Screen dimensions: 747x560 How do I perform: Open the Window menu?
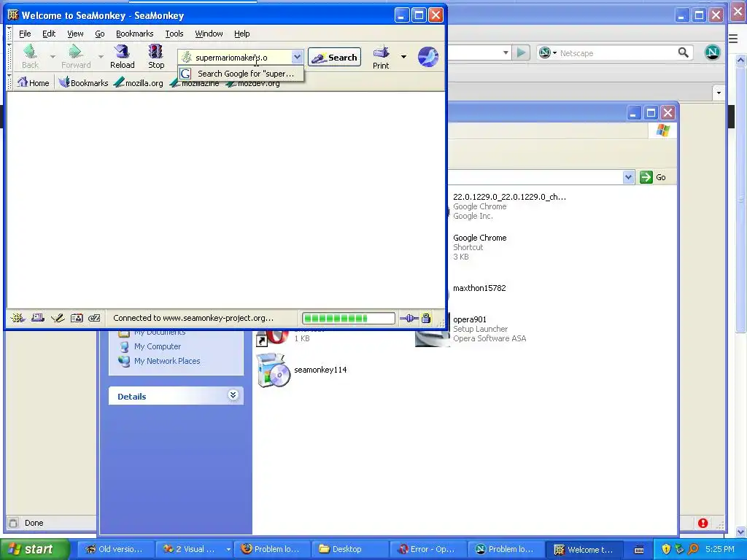[x=209, y=34]
